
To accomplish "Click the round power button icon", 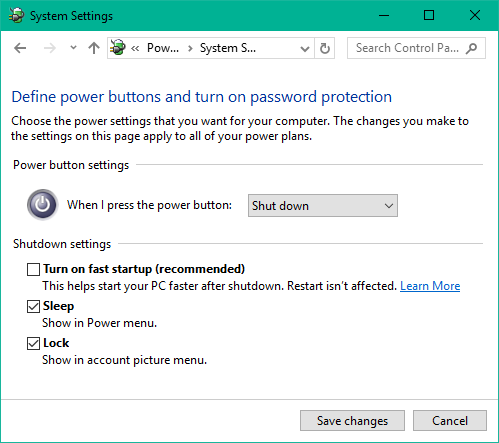I will pos(43,205).
